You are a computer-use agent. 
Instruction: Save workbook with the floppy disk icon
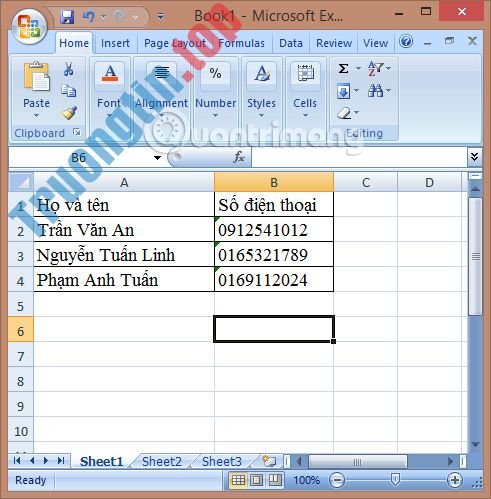pyautogui.click(x=67, y=16)
